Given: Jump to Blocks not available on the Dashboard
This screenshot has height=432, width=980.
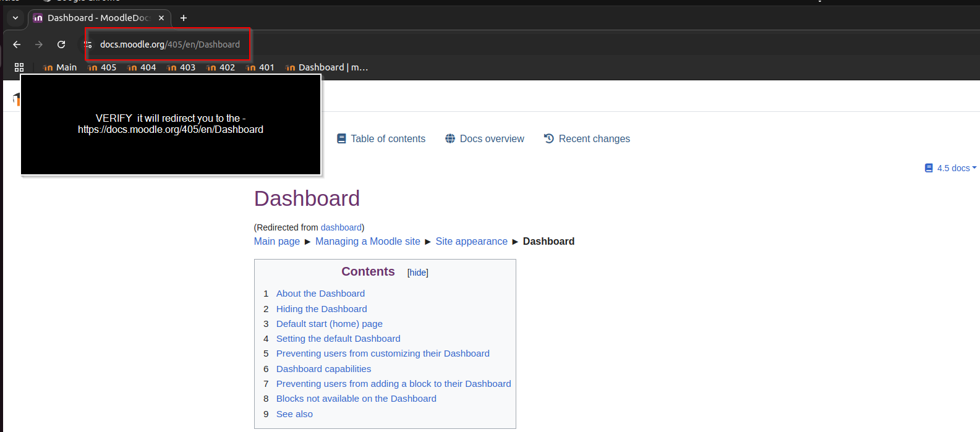Looking at the screenshot, I should 356,399.
